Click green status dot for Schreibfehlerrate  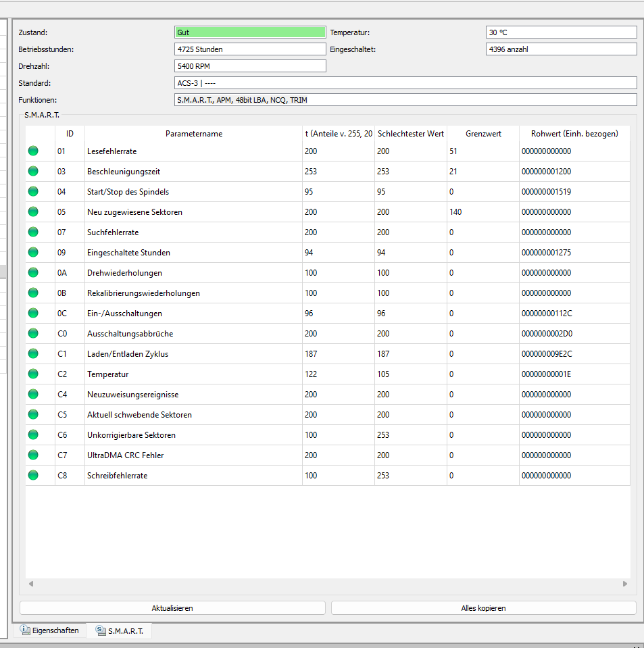[x=33, y=475]
